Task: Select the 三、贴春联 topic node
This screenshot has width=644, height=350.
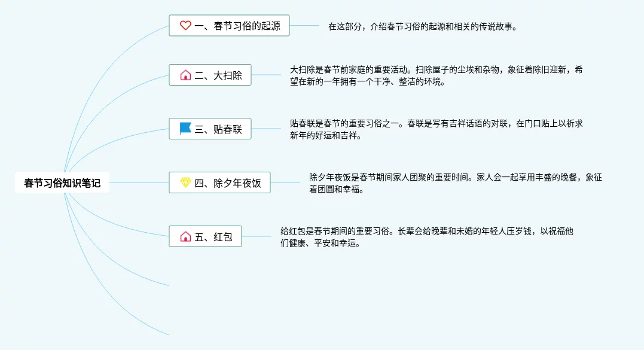Action: coord(210,129)
